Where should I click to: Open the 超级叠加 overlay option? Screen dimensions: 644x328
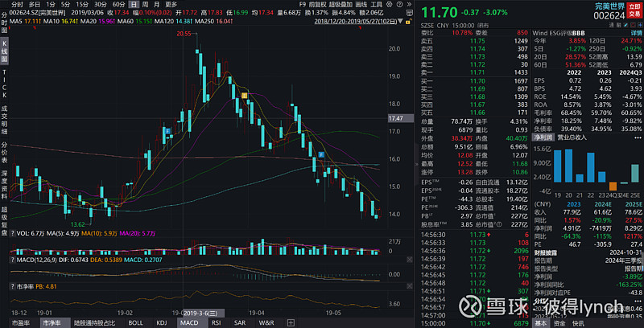[341, 5]
